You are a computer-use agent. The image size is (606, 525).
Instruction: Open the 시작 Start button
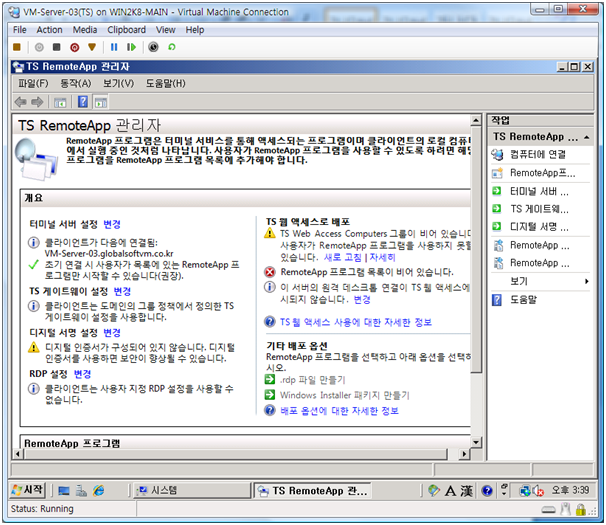(27, 490)
